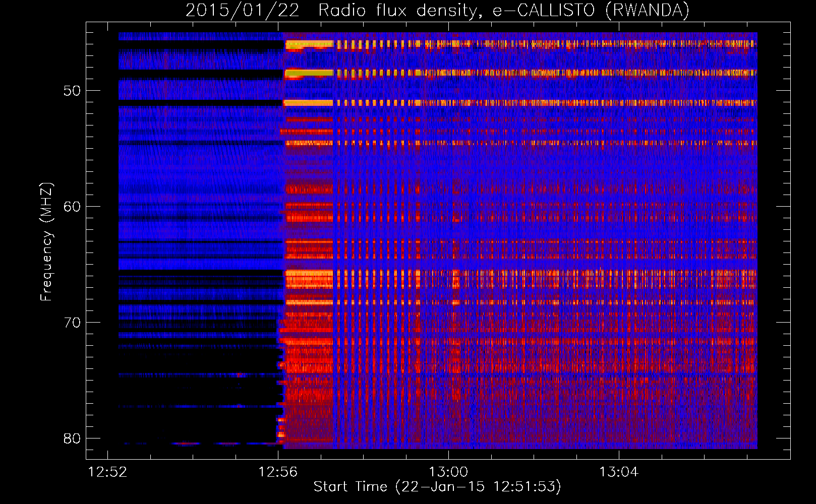
Task: Click the 12:52 time tick label
Action: tap(107, 472)
